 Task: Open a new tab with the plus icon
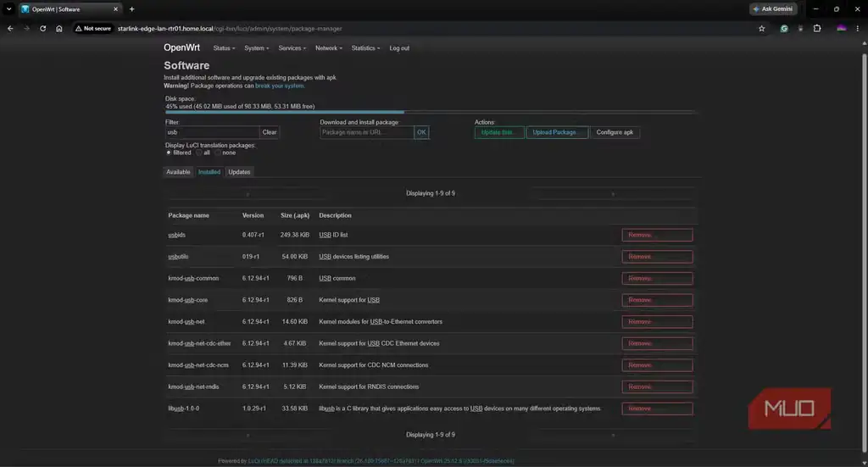[x=131, y=8]
